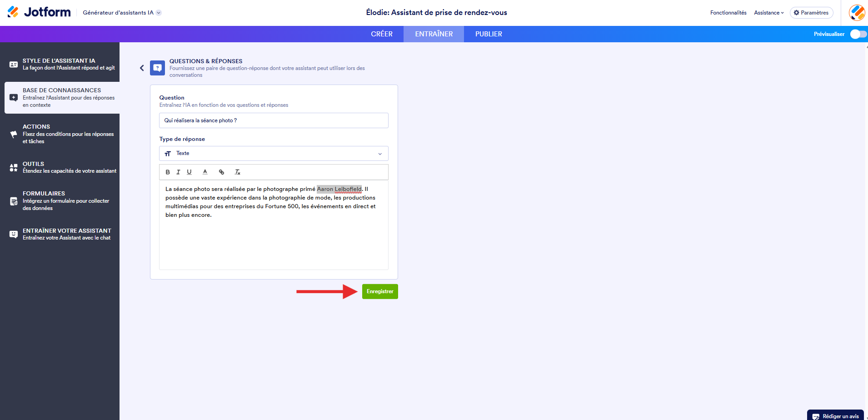Click the Base de connaissances icon

coord(14,98)
